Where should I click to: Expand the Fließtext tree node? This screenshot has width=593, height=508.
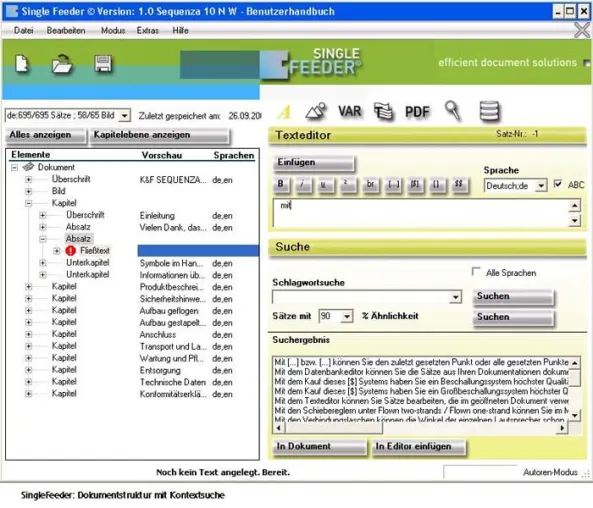tap(57, 251)
